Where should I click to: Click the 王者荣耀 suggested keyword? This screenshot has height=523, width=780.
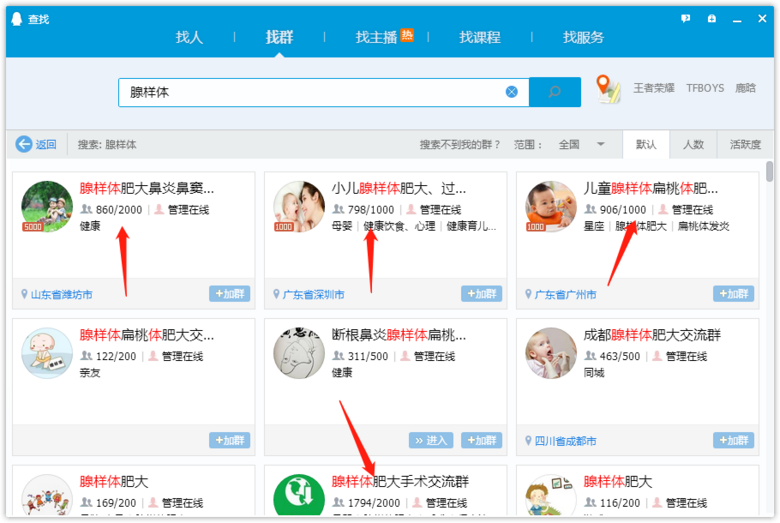coord(654,88)
